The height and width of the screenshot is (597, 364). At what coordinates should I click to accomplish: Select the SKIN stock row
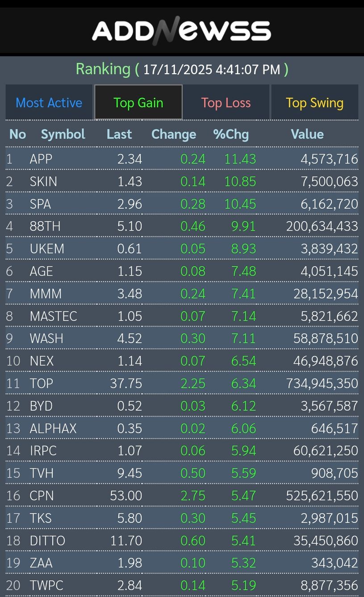click(x=43, y=181)
